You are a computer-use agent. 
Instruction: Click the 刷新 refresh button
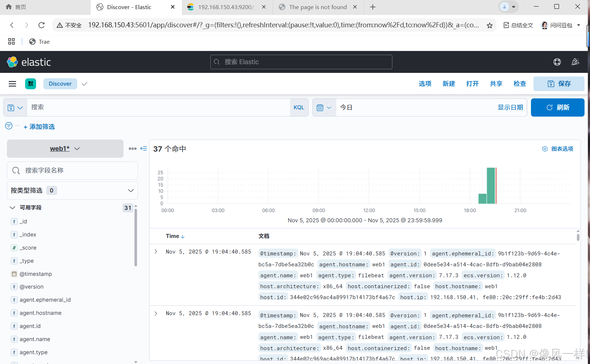pos(558,107)
